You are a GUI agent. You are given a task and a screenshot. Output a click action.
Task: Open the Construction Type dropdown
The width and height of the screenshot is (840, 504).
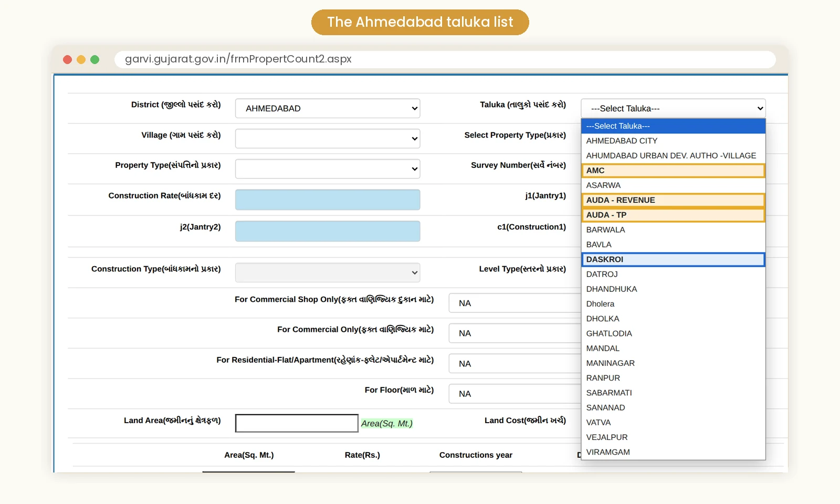tap(328, 272)
